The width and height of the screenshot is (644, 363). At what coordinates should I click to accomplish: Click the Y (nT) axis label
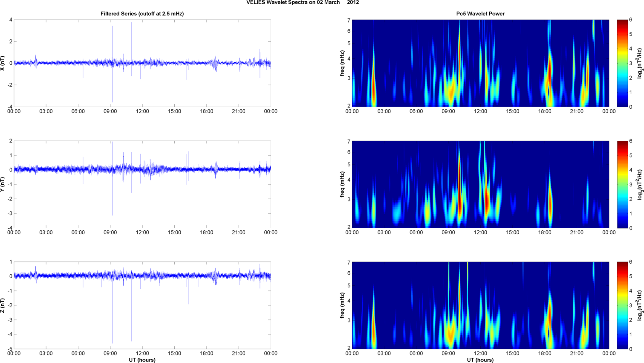[3, 184]
